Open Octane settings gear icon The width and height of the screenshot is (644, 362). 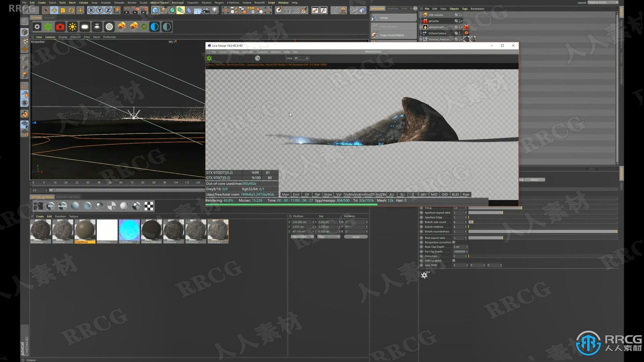(x=37, y=27)
